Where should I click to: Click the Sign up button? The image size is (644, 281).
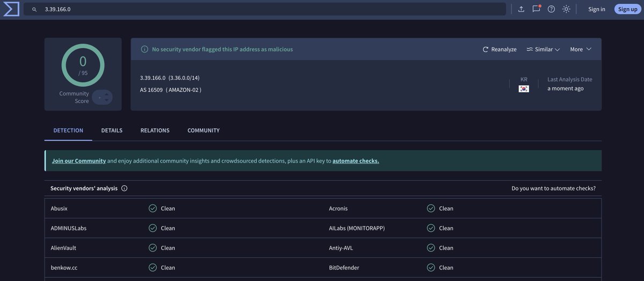click(x=627, y=9)
